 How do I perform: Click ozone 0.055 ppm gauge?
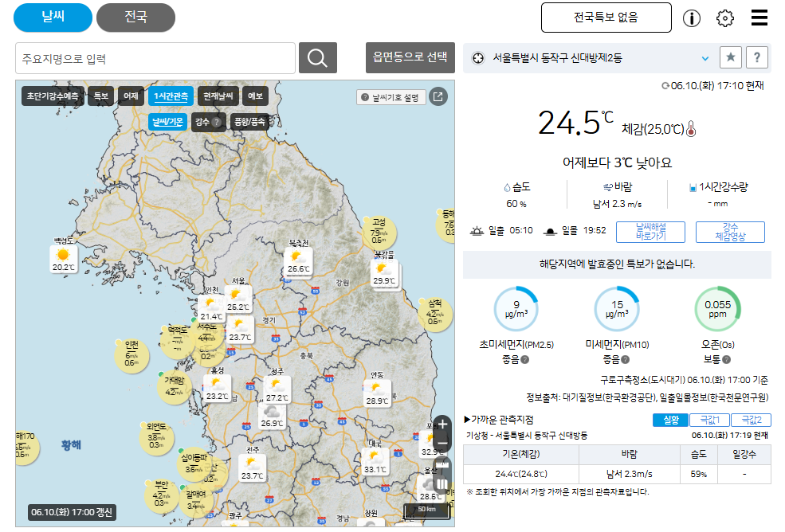(x=717, y=309)
